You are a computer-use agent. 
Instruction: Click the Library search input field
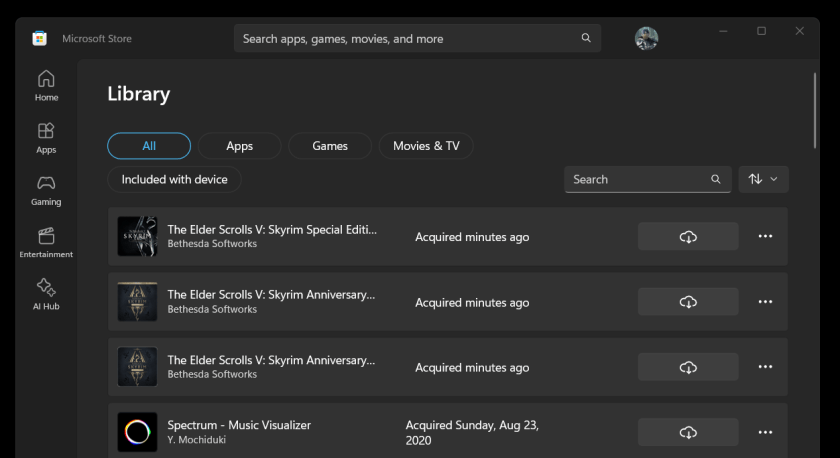636,179
